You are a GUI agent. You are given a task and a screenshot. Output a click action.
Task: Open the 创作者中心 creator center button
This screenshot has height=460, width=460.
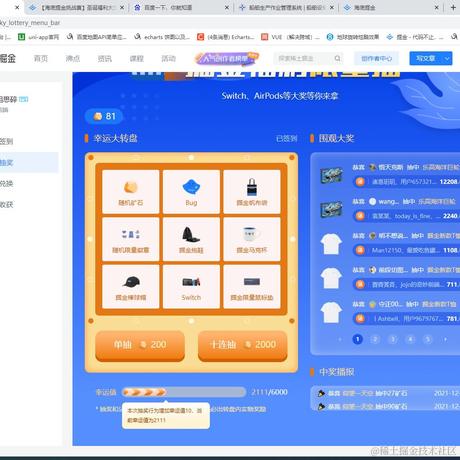pos(377,59)
